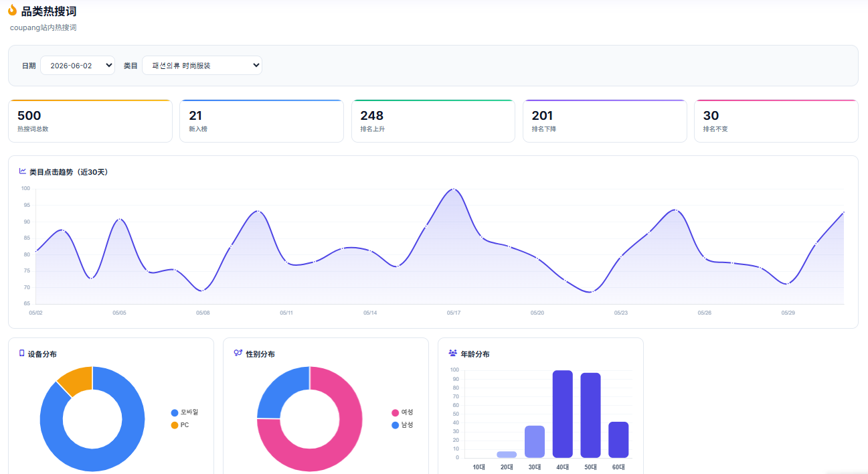The image size is (868, 474).
Task: Select the 热搜词总数 500 card
Action: (90, 121)
